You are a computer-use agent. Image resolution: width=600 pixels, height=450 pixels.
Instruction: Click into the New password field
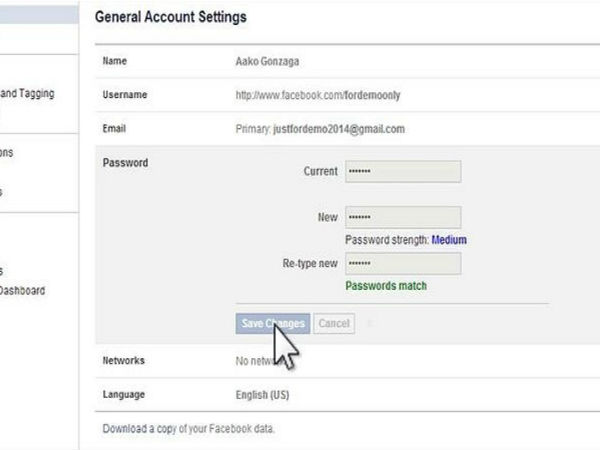coord(403,217)
